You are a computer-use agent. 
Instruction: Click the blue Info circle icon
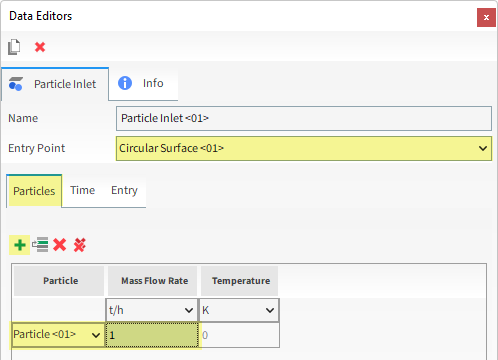125,83
